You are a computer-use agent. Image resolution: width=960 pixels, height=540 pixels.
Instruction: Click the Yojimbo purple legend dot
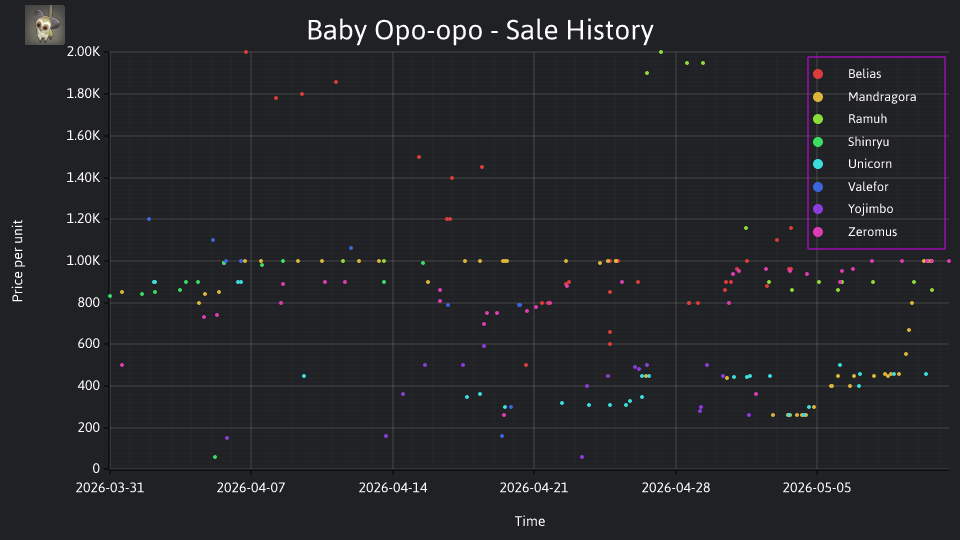coord(818,209)
